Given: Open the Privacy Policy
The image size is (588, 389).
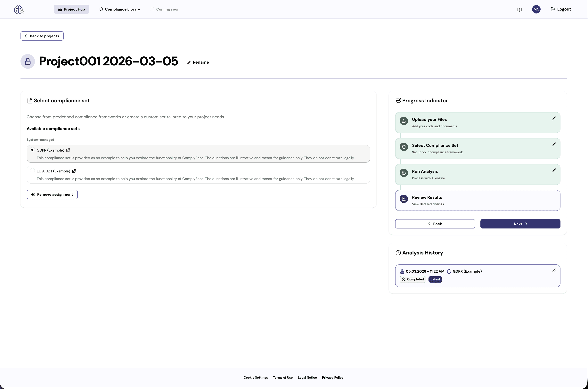Looking at the screenshot, I should (333, 377).
